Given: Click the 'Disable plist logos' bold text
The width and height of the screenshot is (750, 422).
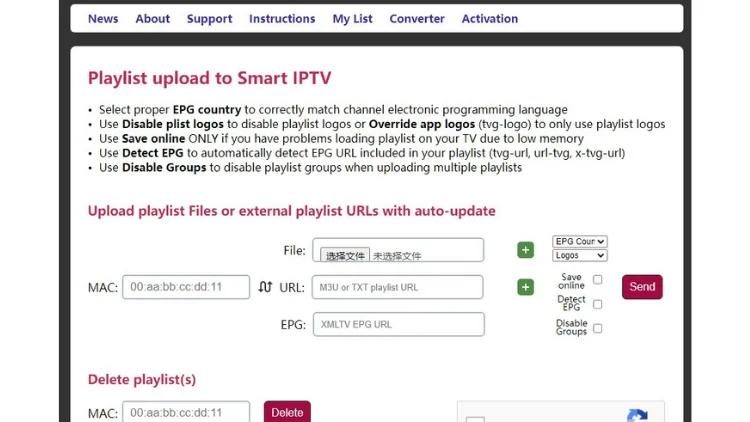Looking at the screenshot, I should point(173,124).
